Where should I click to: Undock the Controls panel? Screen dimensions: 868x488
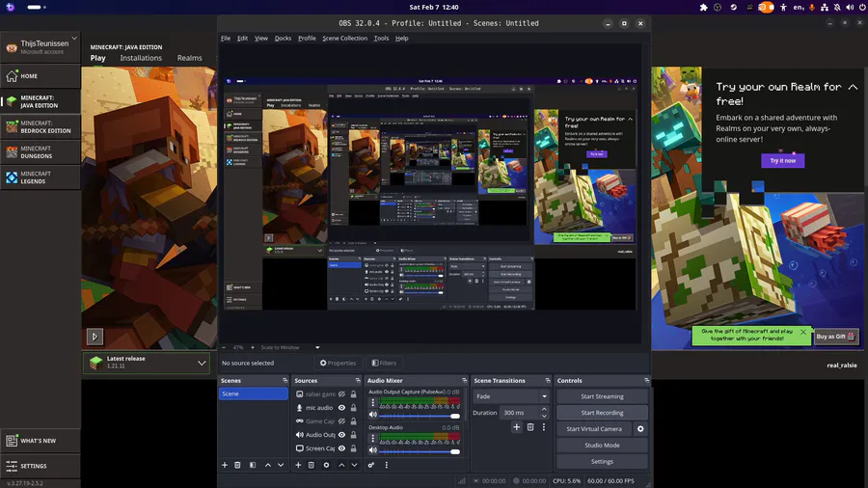coord(646,381)
